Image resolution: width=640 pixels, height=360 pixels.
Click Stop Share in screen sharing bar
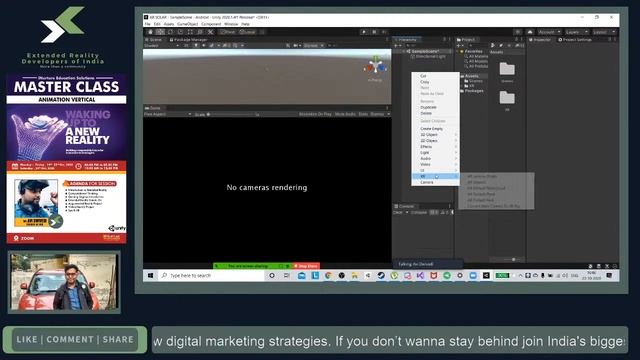click(306, 266)
